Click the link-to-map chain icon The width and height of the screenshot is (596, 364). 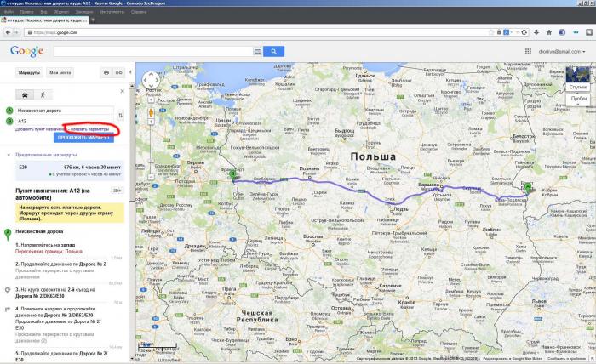tap(119, 73)
